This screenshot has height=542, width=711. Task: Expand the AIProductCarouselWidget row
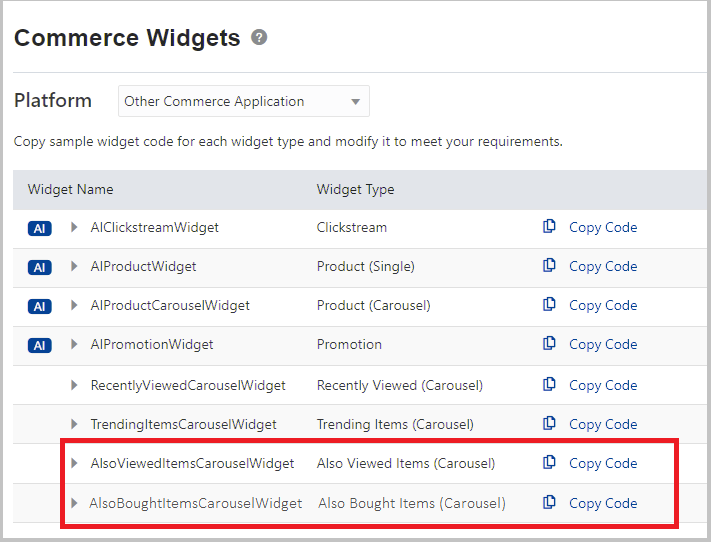[x=74, y=305]
